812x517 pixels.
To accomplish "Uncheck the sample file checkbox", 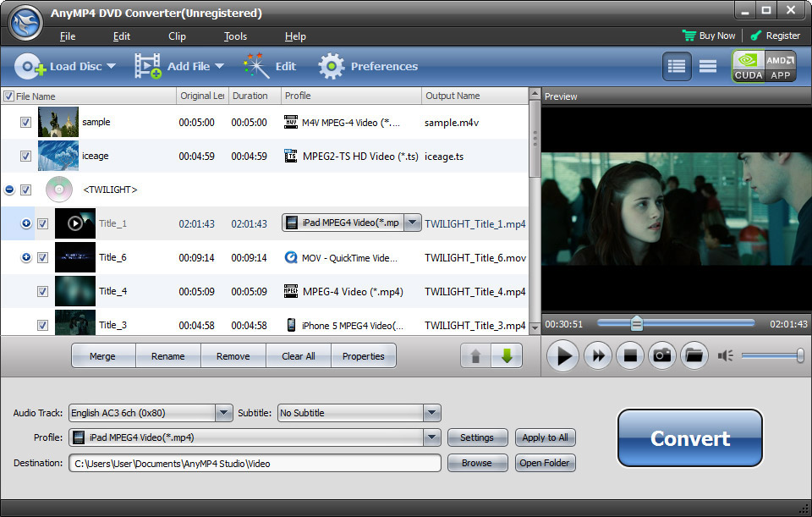I will point(26,122).
